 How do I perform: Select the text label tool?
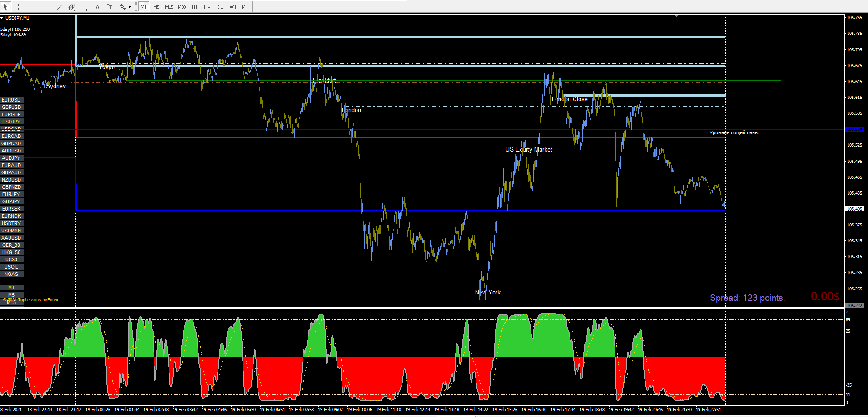coord(110,7)
